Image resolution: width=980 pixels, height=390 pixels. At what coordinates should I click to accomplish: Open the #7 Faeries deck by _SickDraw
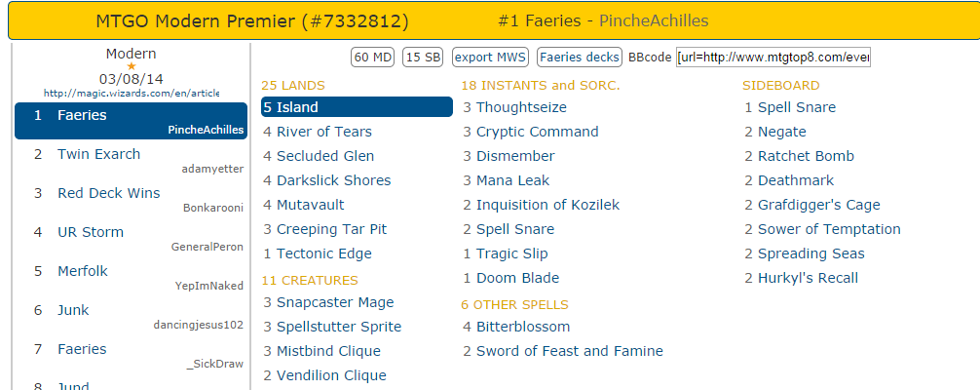82,349
